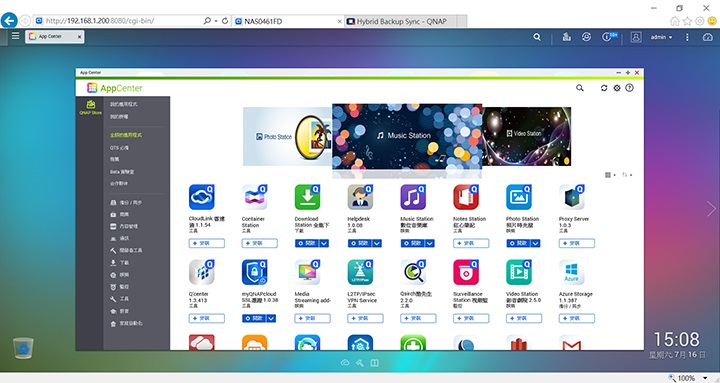Select sidebar category with download arrow icon
This screenshot has height=383, width=720.
tap(119, 263)
